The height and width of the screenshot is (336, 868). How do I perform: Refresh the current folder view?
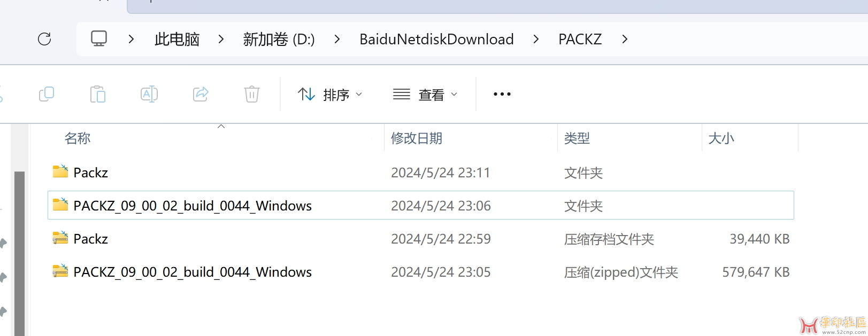pos(44,39)
